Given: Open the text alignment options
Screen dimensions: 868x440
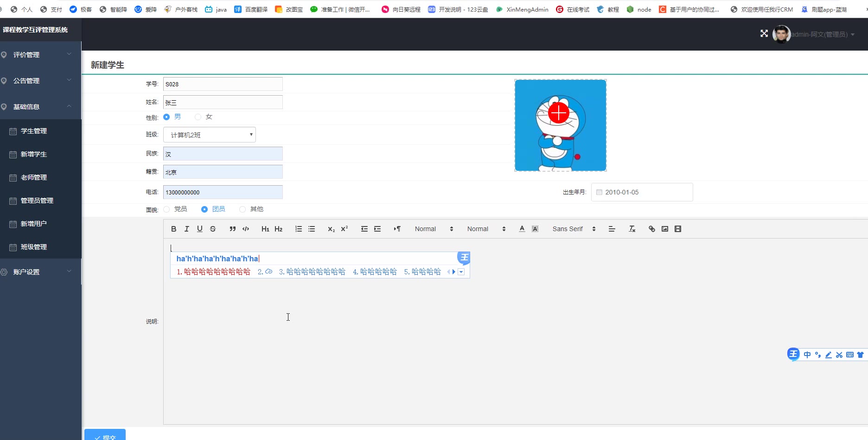Looking at the screenshot, I should [612, 229].
